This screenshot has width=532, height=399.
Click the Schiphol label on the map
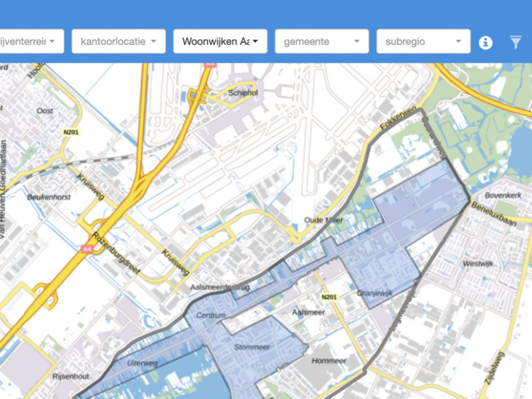(x=243, y=93)
